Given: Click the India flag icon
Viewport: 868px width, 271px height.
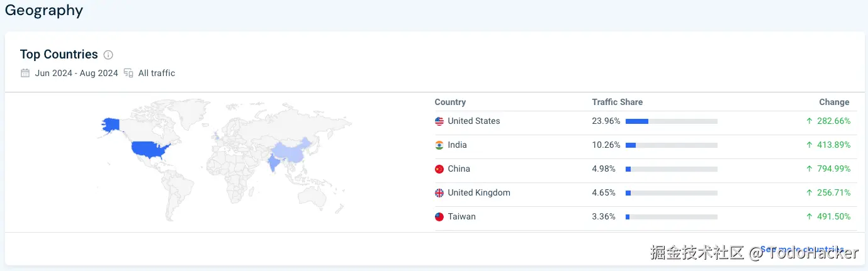Looking at the screenshot, I should 439,145.
